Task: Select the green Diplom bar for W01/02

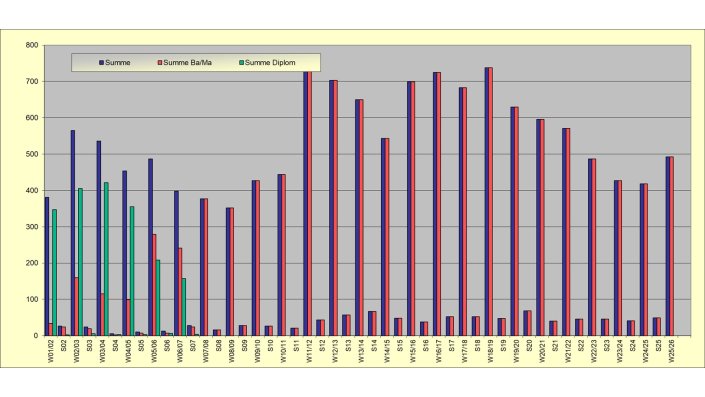Action: click(x=54, y=272)
